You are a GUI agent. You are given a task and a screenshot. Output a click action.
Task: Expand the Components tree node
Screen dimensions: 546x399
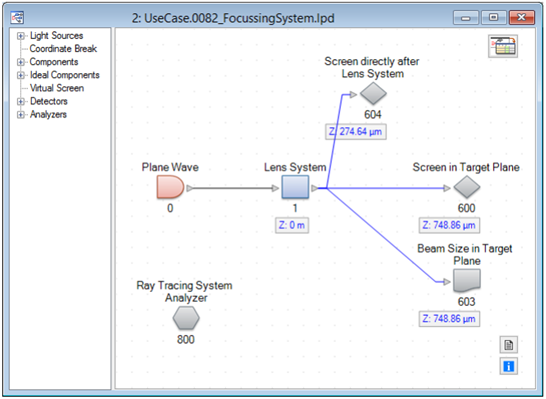tap(21, 62)
